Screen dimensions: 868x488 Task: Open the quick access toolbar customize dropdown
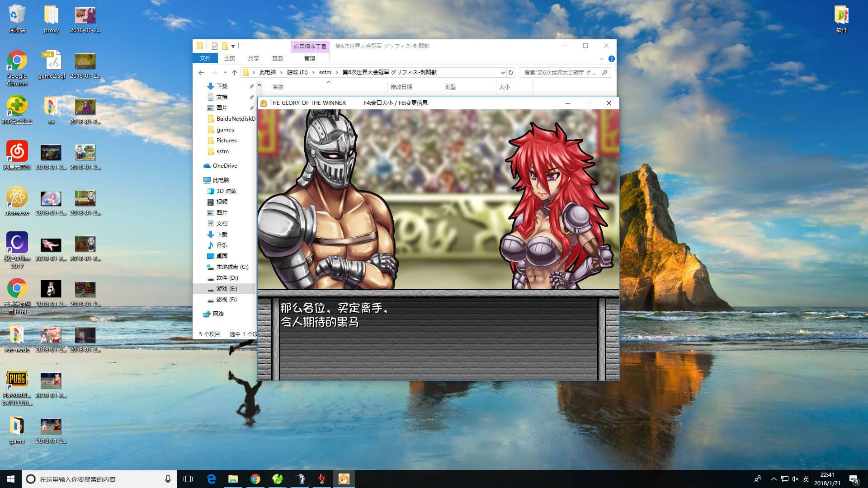tap(233, 46)
